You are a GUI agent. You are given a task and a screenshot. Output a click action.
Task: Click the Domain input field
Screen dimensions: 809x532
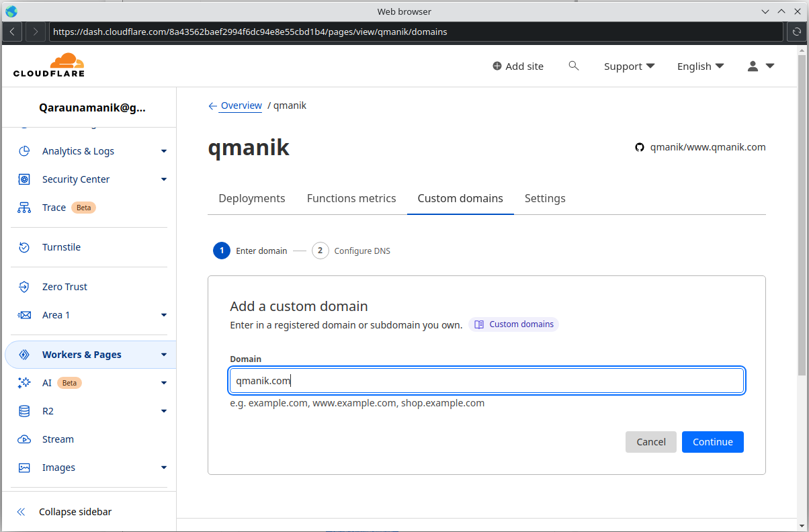coord(486,381)
